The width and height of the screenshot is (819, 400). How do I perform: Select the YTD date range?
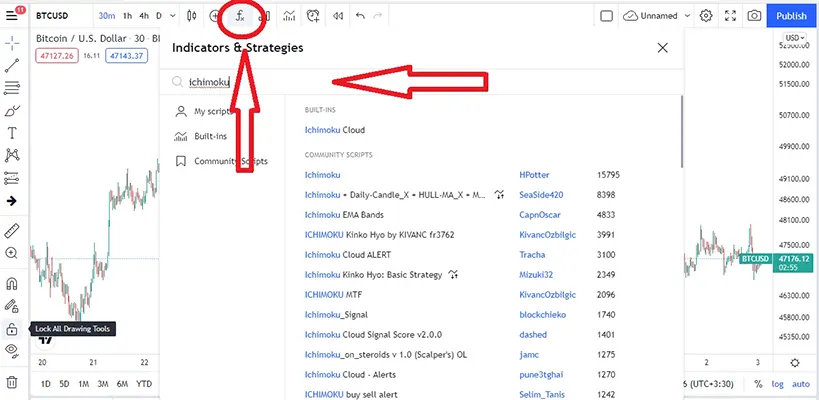[x=144, y=384]
